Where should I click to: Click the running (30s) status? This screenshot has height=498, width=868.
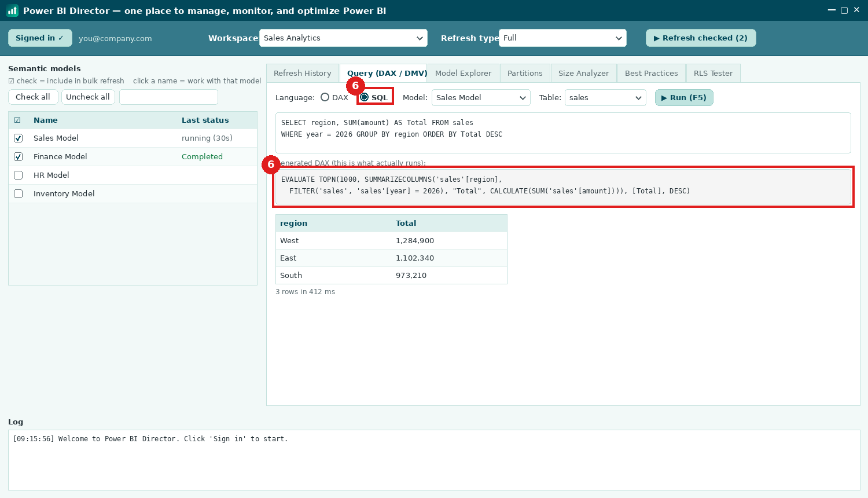tap(207, 138)
